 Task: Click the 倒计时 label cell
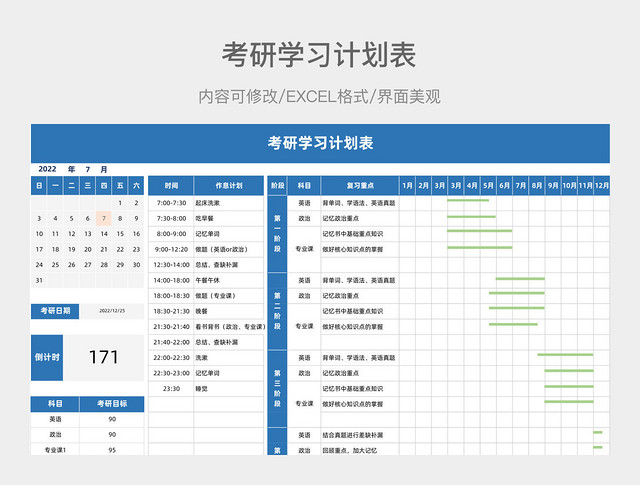(x=47, y=358)
